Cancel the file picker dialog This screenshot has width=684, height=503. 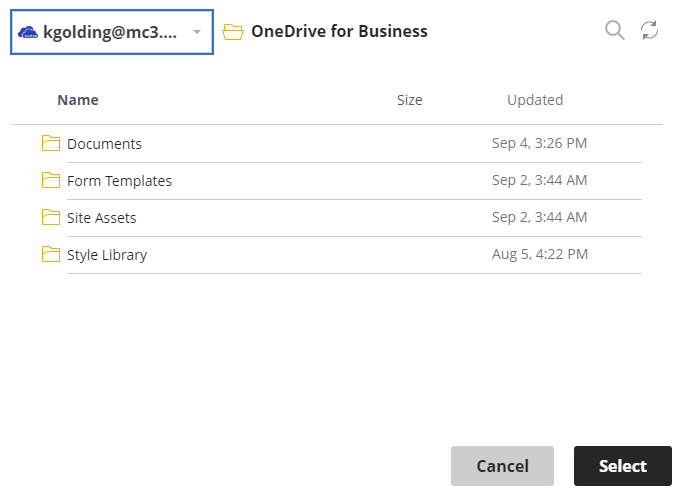[x=503, y=466]
